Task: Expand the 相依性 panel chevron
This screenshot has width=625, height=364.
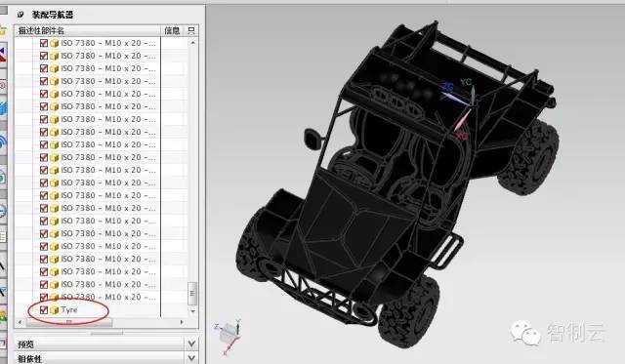Action: 191,358
